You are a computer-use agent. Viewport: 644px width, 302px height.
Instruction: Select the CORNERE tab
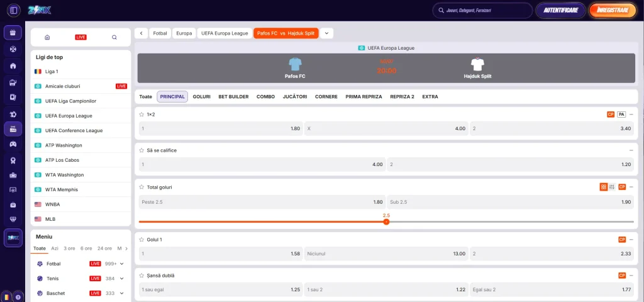326,97
